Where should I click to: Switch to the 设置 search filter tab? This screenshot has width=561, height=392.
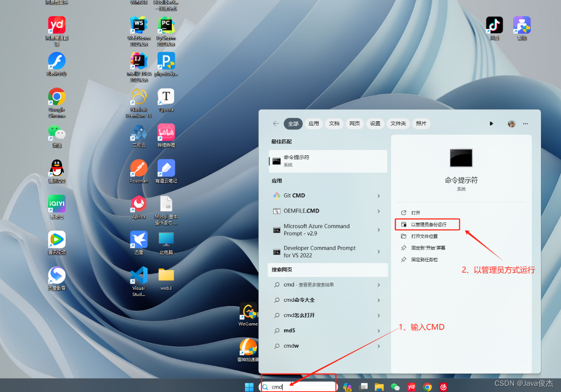(375, 123)
